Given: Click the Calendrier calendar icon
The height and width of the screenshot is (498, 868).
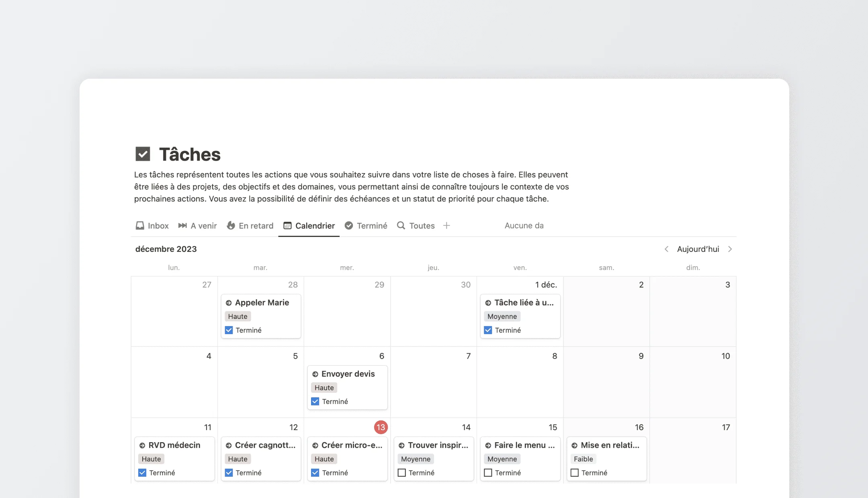Looking at the screenshot, I should point(287,226).
